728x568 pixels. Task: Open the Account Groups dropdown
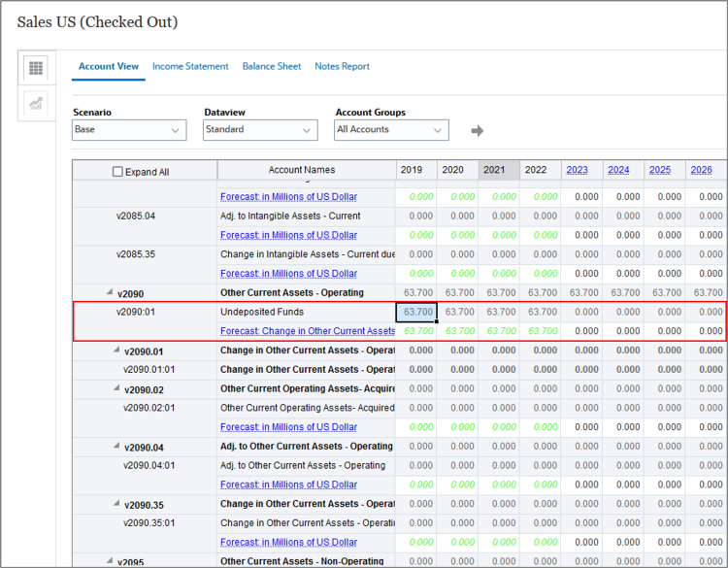391,129
